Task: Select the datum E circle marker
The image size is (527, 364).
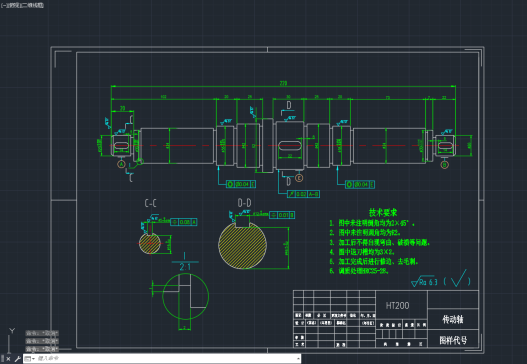Action: coord(299,178)
